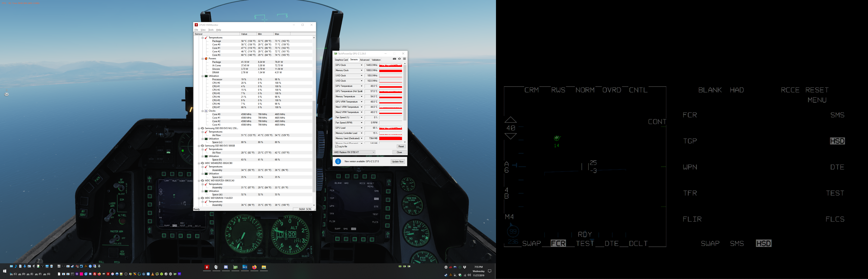Image resolution: width=868 pixels, height=279 pixels.
Task: Click the info icon in update banner
Action: pyautogui.click(x=338, y=161)
